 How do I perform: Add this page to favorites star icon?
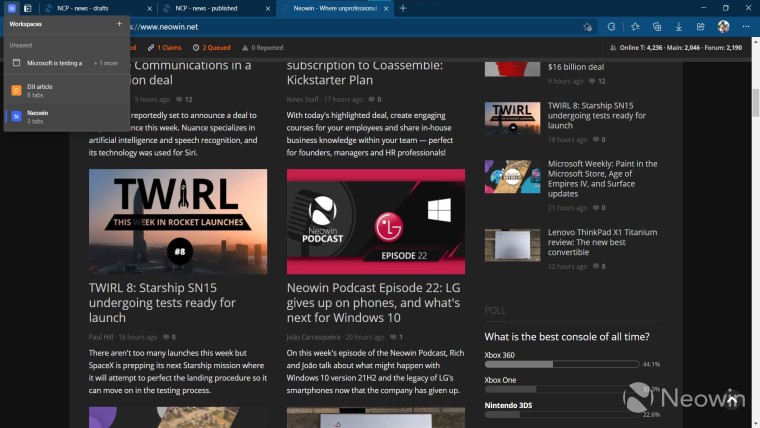tap(587, 27)
